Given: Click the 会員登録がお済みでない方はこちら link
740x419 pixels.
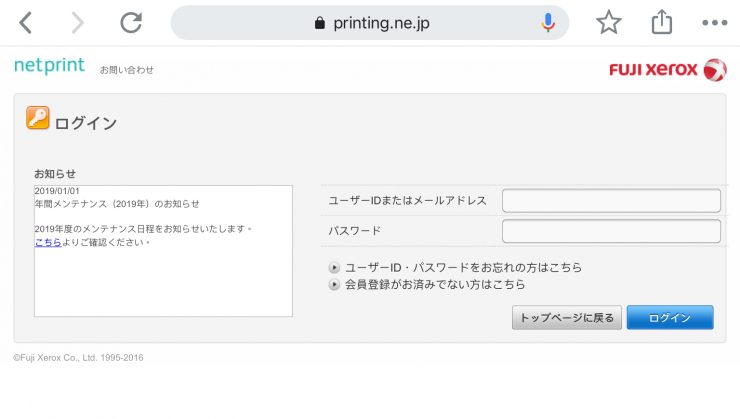Looking at the screenshot, I should click(x=434, y=285).
